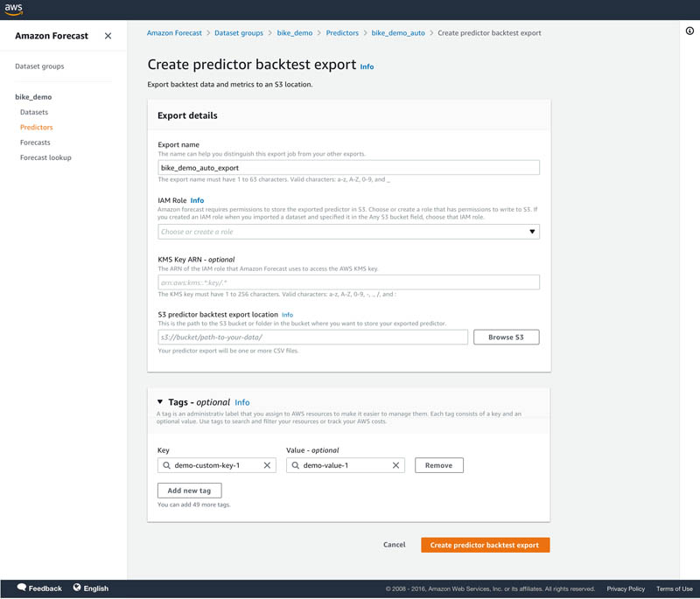Click the tag Key input field
The width and height of the screenshot is (700, 599).
click(216, 465)
